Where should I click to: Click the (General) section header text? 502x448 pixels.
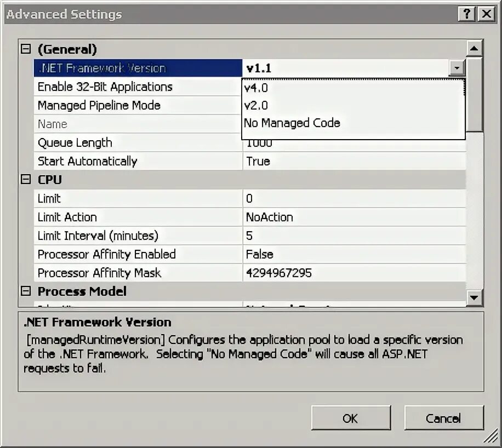(67, 49)
